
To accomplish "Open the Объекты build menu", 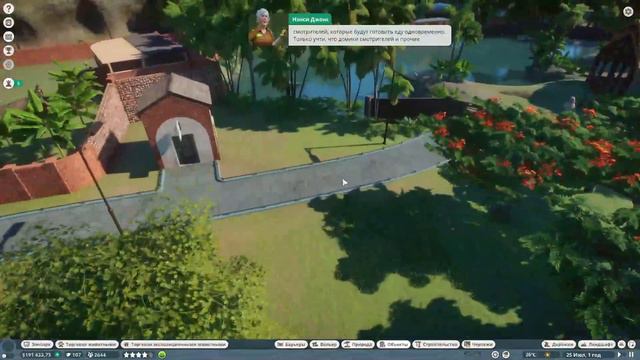I will point(393,344).
